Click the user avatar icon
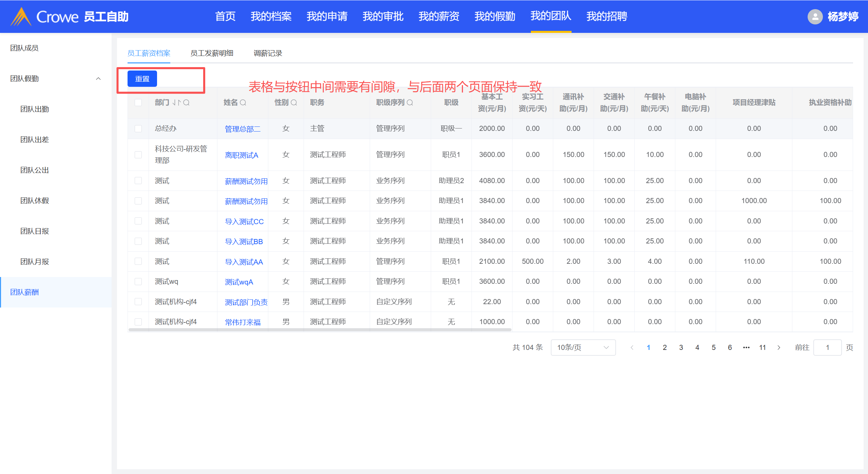 pos(815,17)
